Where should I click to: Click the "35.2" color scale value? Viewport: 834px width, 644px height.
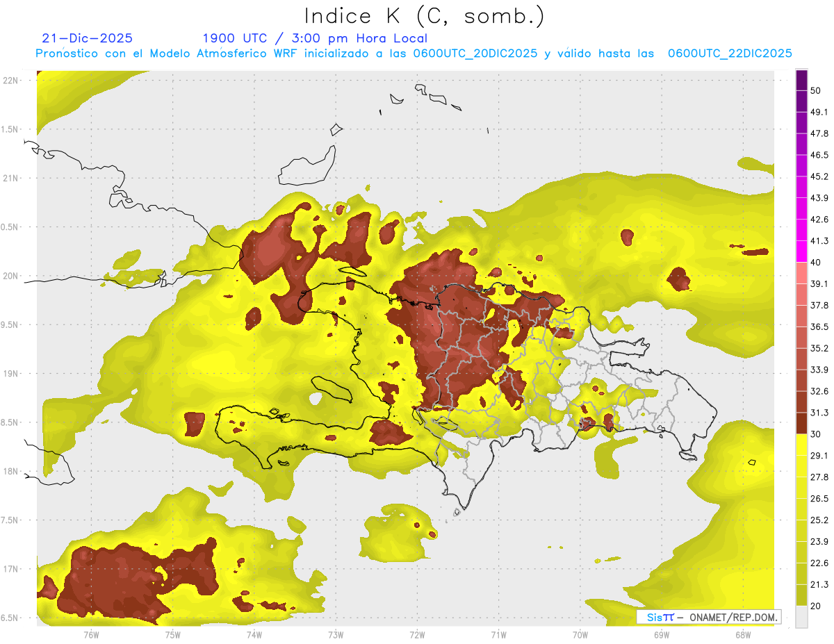click(x=819, y=348)
